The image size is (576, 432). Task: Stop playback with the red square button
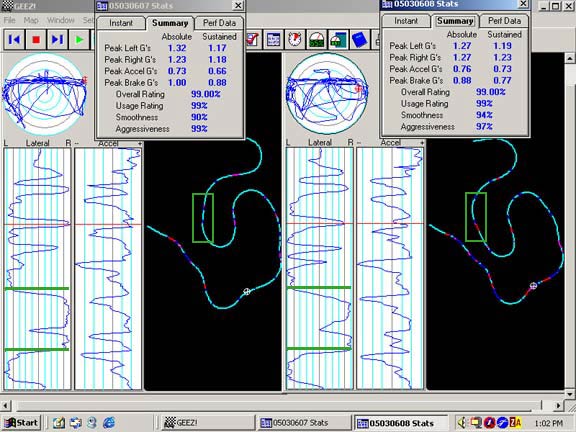point(36,39)
